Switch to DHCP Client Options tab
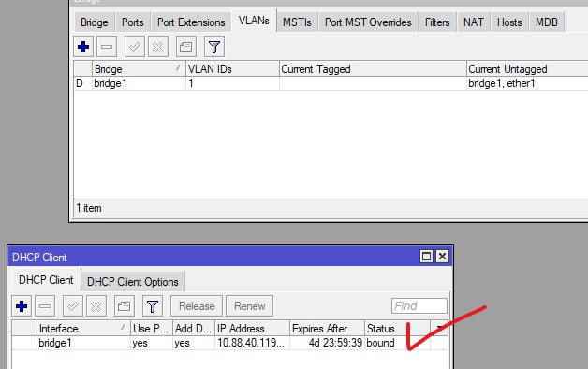 (x=133, y=282)
